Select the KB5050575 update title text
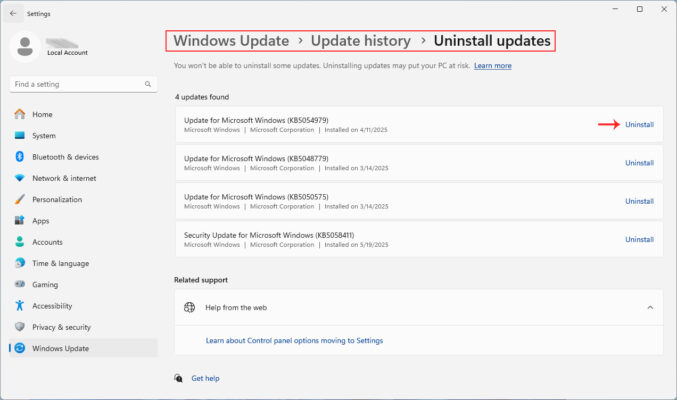The width and height of the screenshot is (677, 400). tap(256, 197)
